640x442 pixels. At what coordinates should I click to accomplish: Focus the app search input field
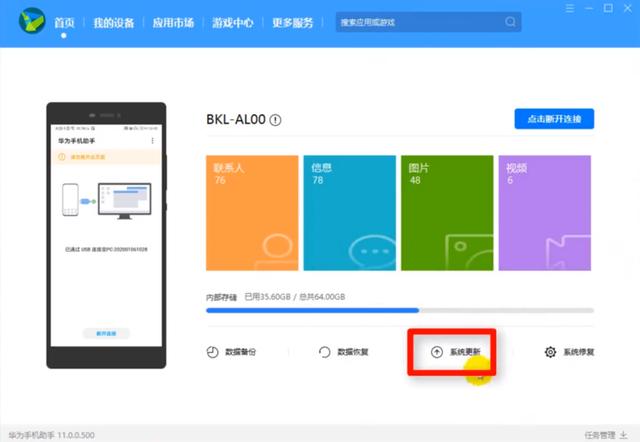pyautogui.click(x=428, y=22)
